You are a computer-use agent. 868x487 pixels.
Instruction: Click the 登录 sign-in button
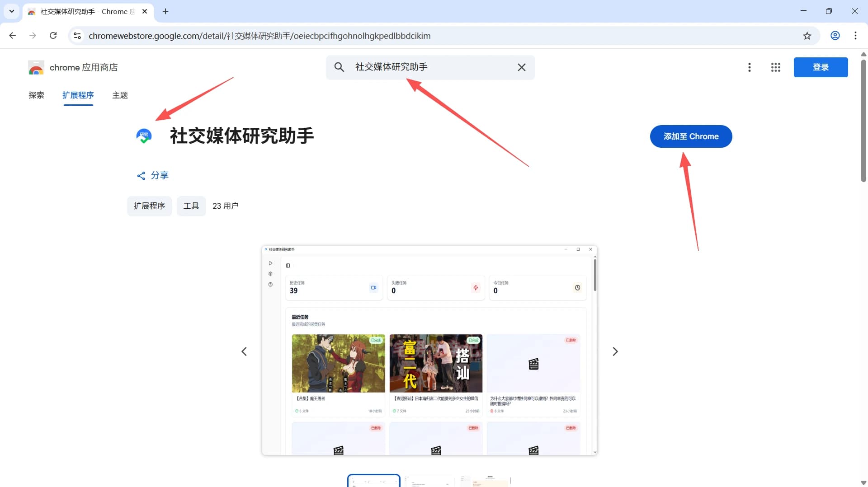pyautogui.click(x=821, y=67)
